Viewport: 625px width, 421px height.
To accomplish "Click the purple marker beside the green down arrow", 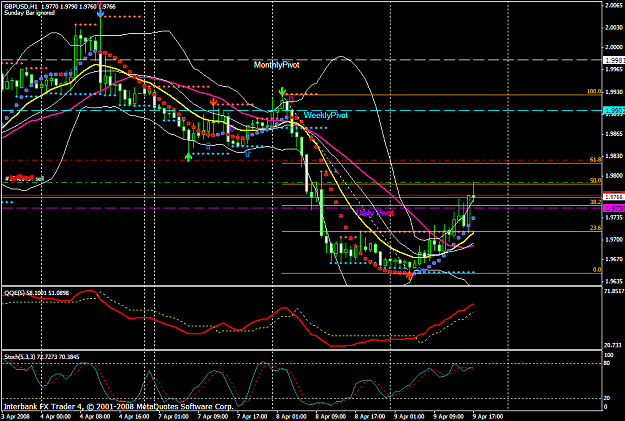I will (291, 98).
